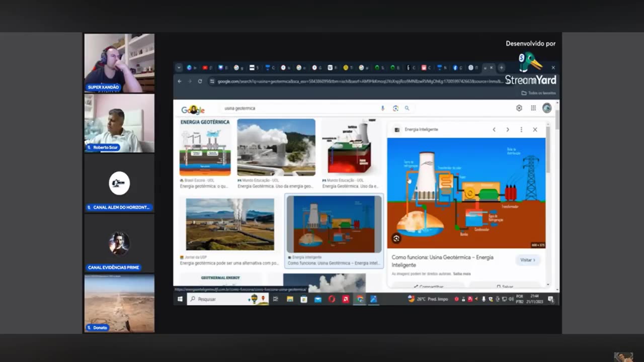The height and width of the screenshot is (362, 644).
Task: Reload the Google search page
Action: click(x=200, y=81)
